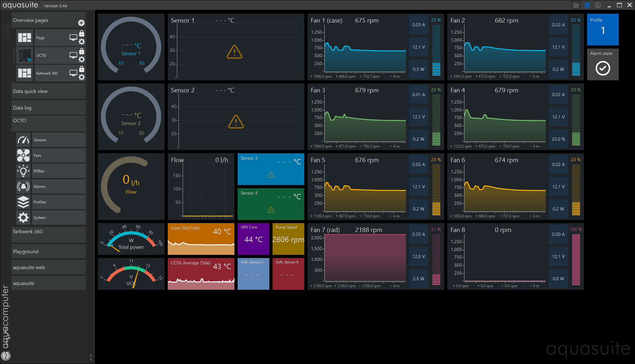The height and width of the screenshot is (364, 635).
Task: Toggle desktop monitor mode for OCTO page
Action: 73,55
